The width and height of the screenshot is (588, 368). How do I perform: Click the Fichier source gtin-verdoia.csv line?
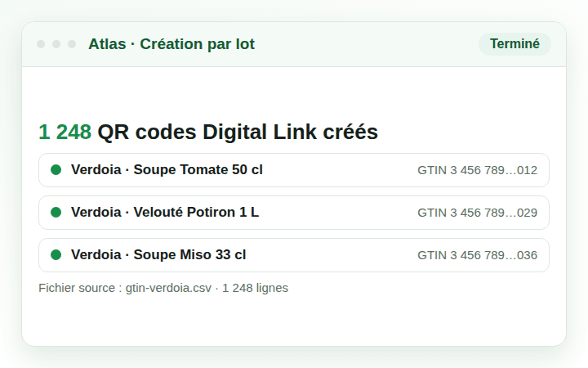pos(163,288)
